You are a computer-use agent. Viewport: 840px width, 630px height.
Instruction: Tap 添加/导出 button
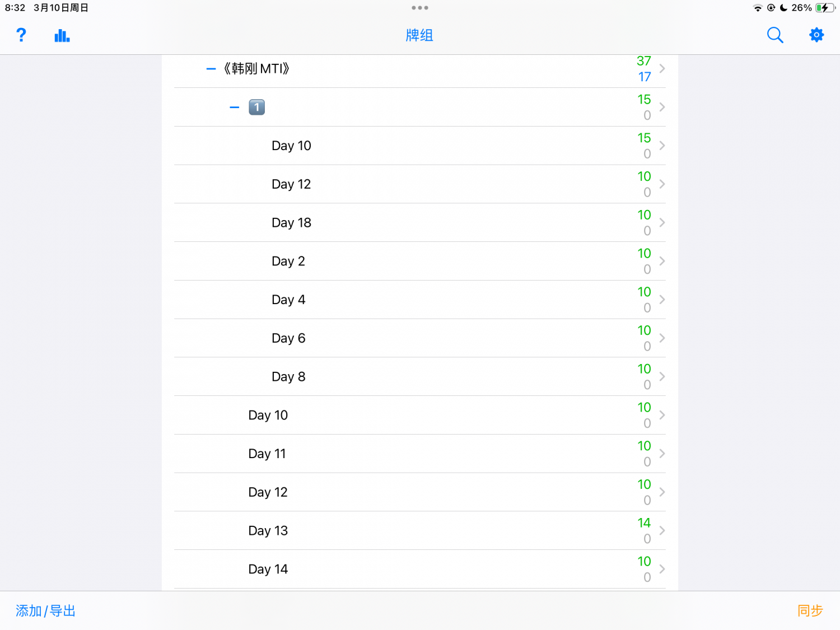[45, 611]
